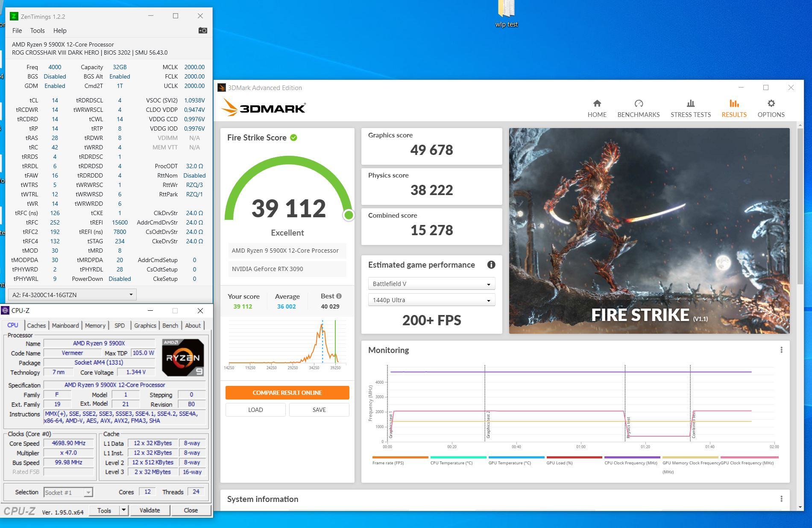Image resolution: width=812 pixels, height=528 pixels.
Task: Click the Core Speed value 4698.90 MHz
Action: click(x=69, y=443)
